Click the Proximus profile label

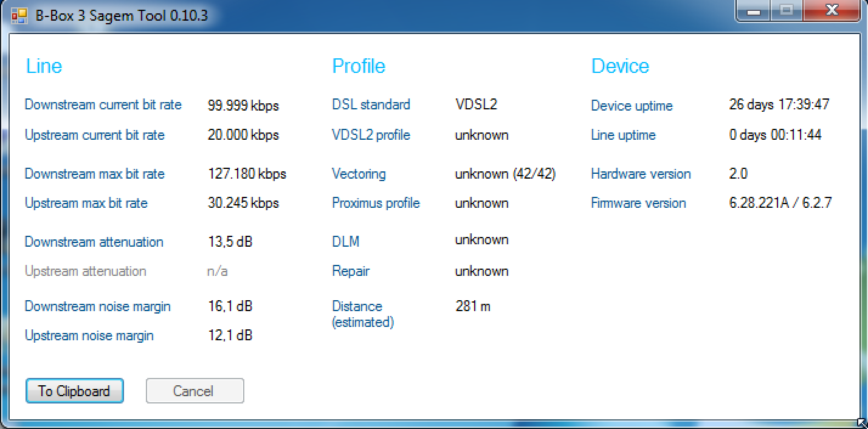click(x=376, y=203)
